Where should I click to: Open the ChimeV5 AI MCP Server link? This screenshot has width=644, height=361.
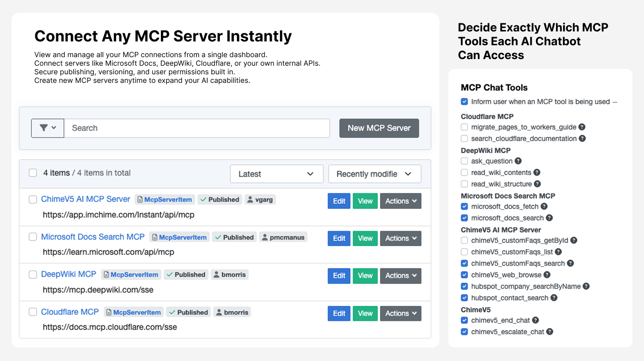coord(86,199)
